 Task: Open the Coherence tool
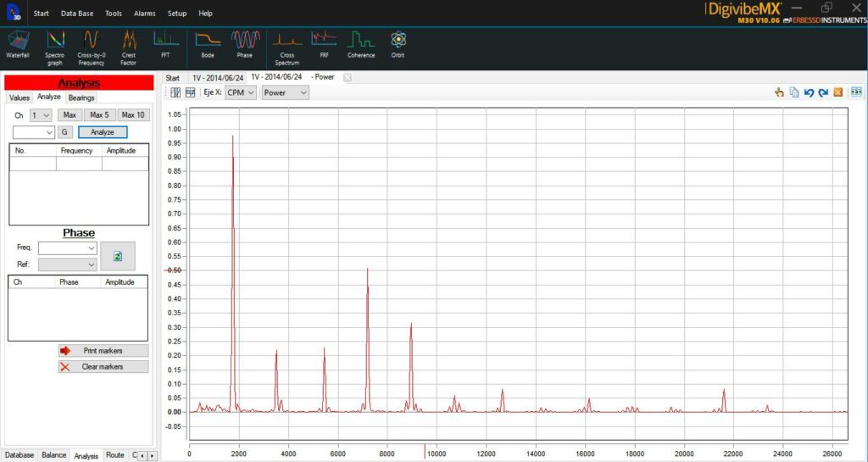pyautogui.click(x=361, y=44)
